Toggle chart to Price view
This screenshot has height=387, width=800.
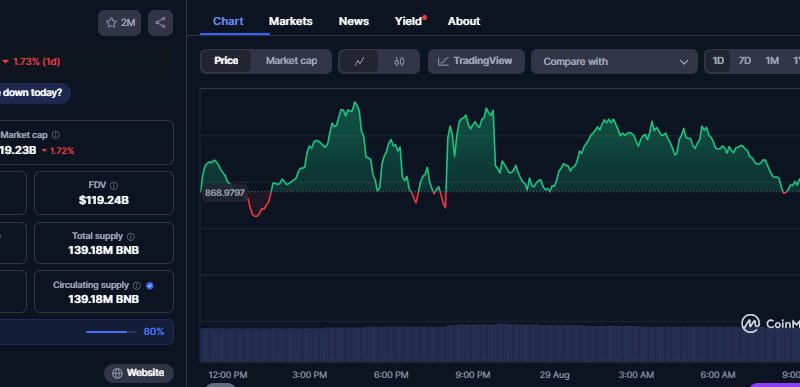pos(226,61)
